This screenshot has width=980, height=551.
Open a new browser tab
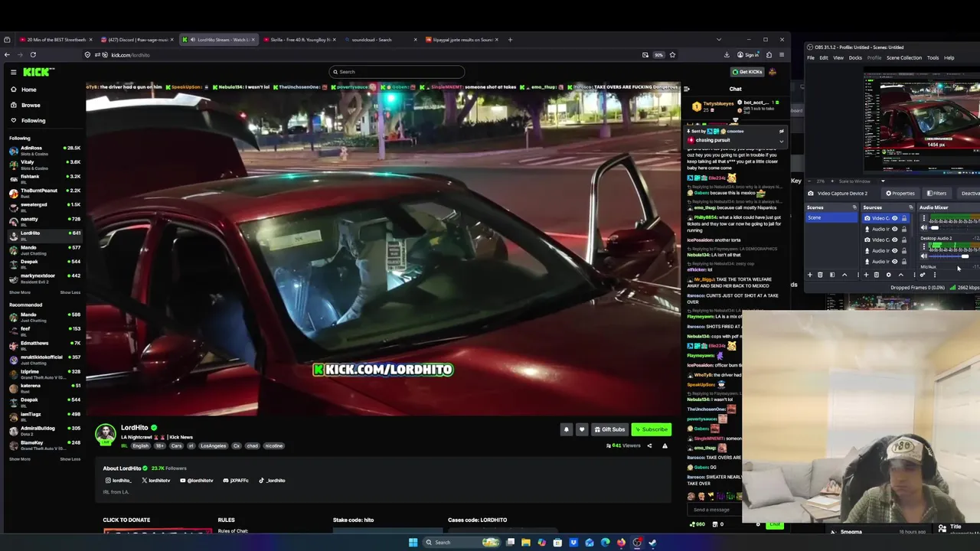point(511,40)
